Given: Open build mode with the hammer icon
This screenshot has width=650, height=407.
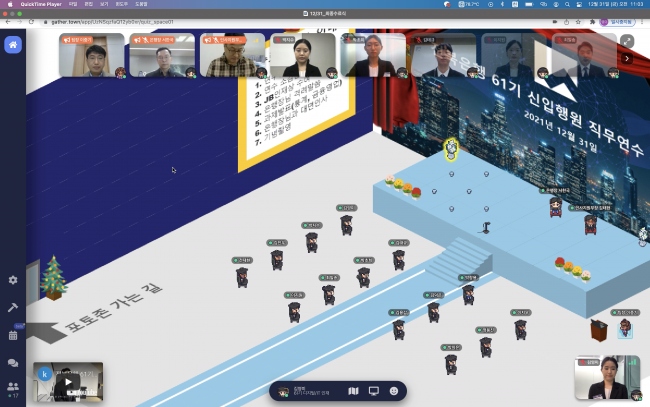Looking at the screenshot, I should point(13,308).
